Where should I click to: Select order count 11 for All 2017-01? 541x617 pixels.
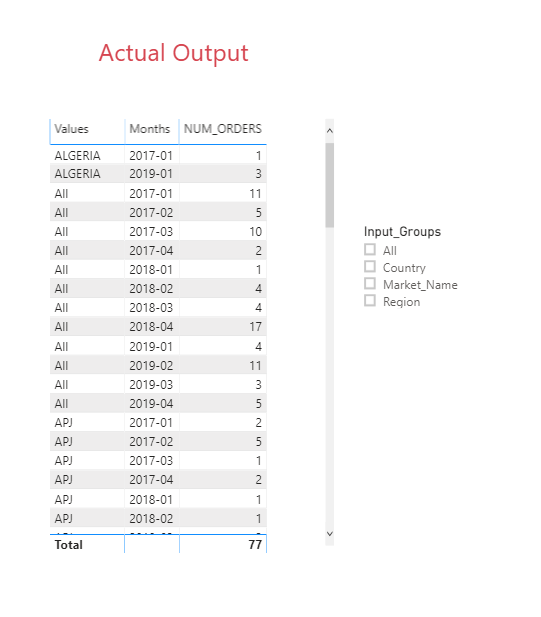pos(255,194)
